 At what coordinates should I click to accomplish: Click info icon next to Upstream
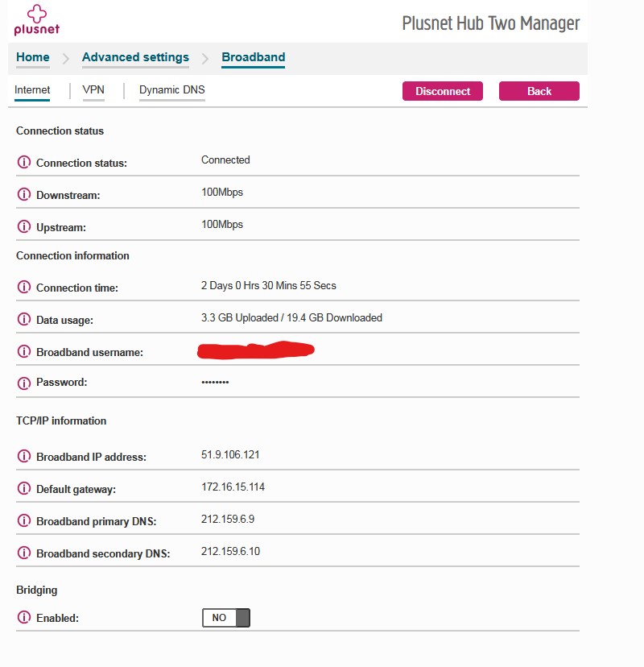click(x=23, y=227)
